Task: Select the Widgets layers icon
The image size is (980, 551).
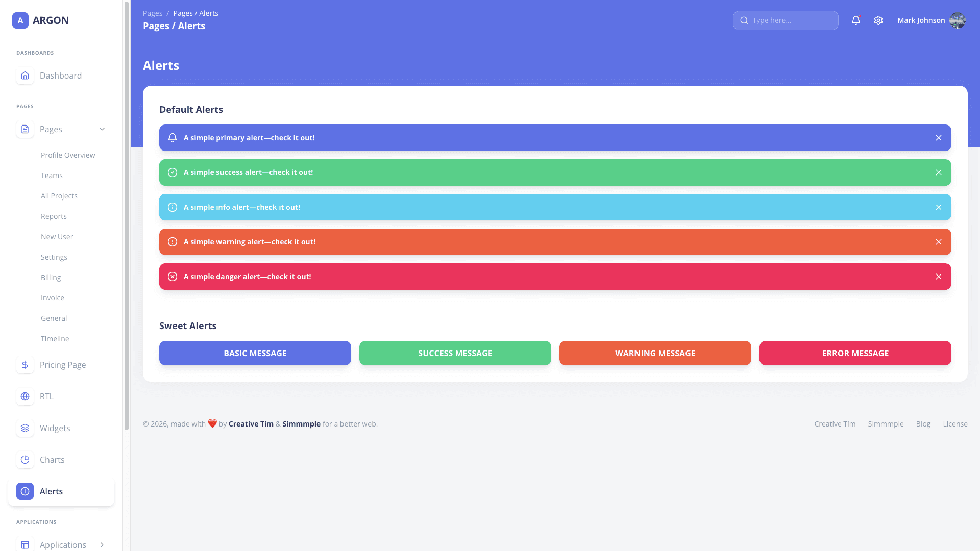Action: click(24, 428)
